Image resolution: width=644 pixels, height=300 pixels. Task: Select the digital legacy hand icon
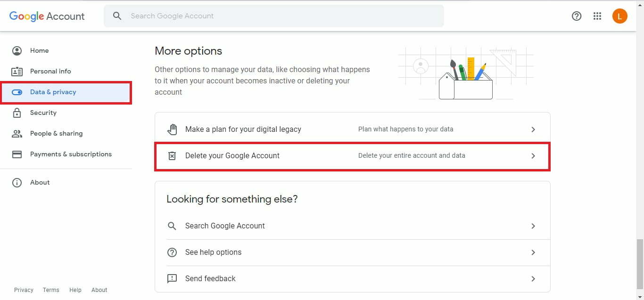pos(172,129)
